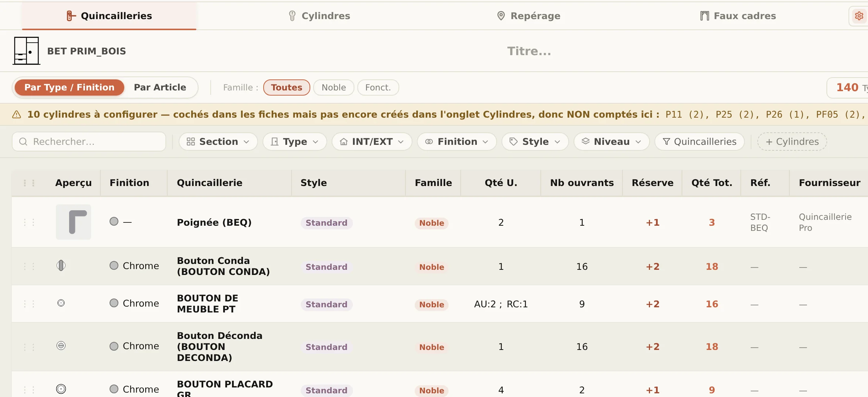This screenshot has width=868, height=397.
Task: Click the Type door icon
Action: [x=275, y=142]
